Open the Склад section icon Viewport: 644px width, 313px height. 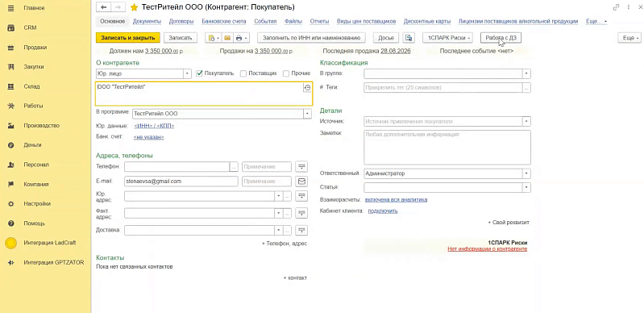click(x=11, y=86)
